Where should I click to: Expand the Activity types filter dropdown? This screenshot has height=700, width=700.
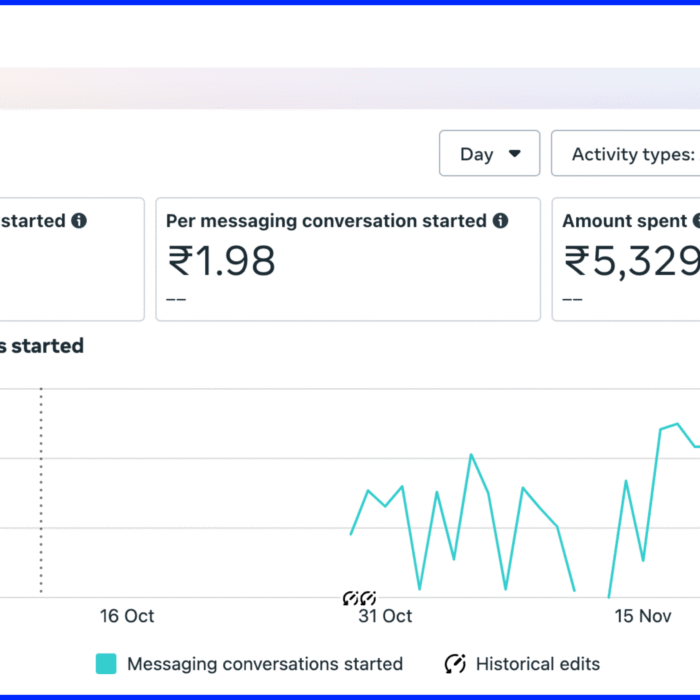pyautogui.click(x=628, y=154)
